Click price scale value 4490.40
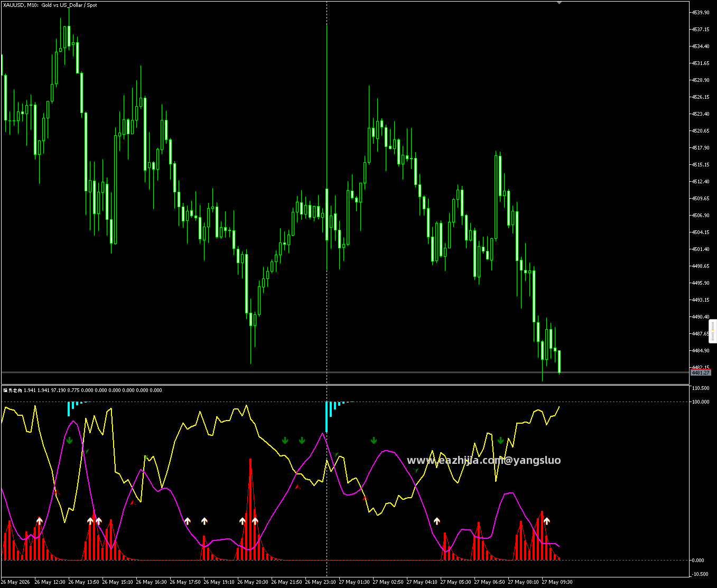717x588 pixels. (701, 316)
